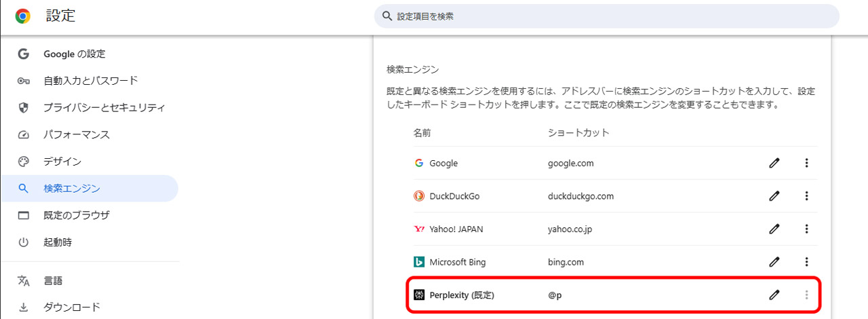Click the Google G sidebar icon
Screen dimensions: 868x319
point(24,54)
